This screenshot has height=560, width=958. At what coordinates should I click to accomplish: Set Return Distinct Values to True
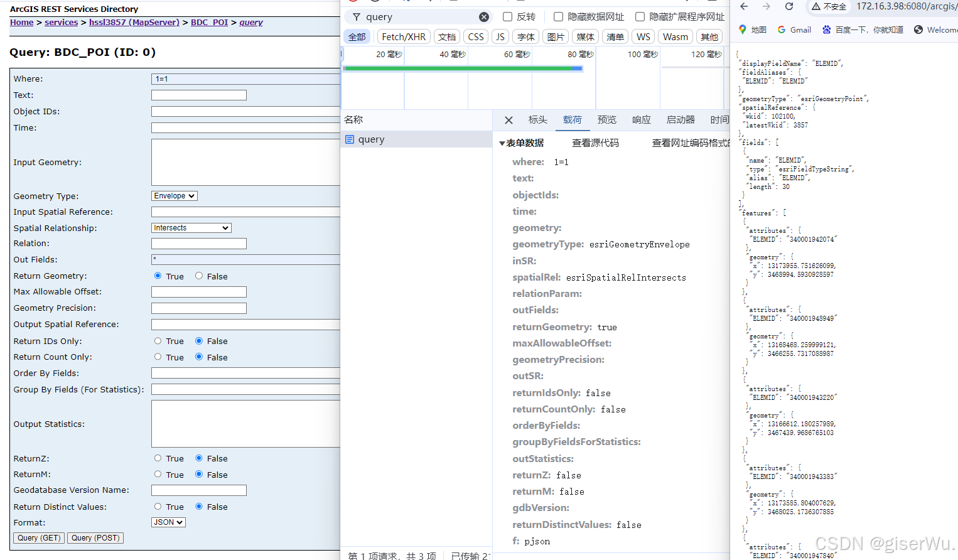[x=158, y=506]
